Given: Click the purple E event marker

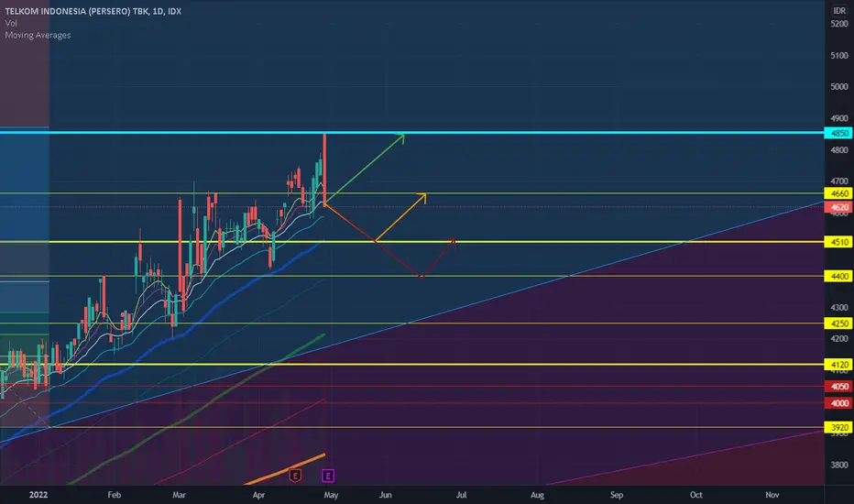Looking at the screenshot, I should [x=328, y=476].
